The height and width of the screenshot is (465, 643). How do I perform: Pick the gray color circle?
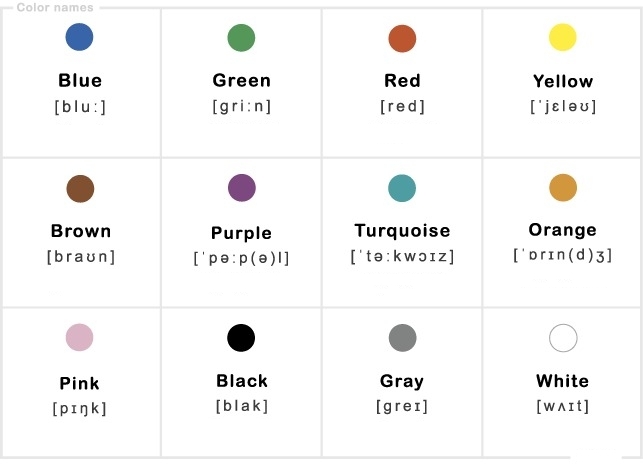pyautogui.click(x=402, y=338)
